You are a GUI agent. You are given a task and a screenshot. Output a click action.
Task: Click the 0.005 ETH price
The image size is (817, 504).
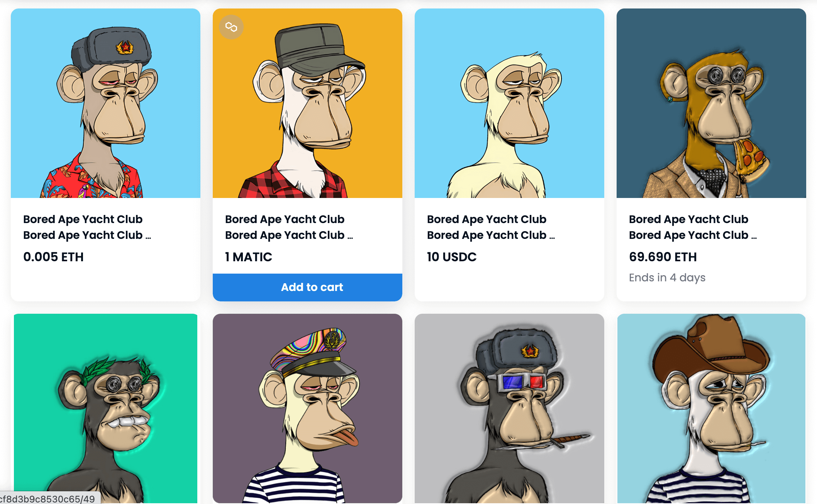53,257
